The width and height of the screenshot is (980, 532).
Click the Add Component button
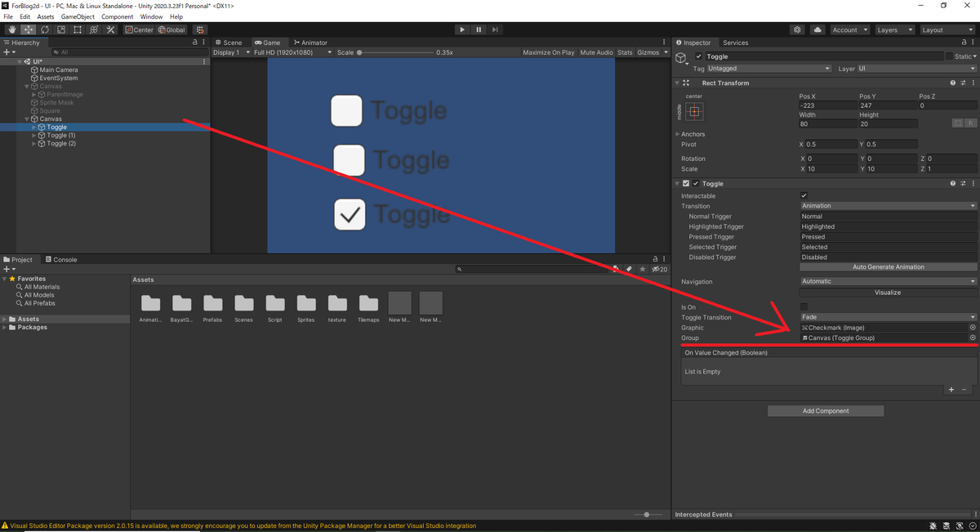[825, 410]
